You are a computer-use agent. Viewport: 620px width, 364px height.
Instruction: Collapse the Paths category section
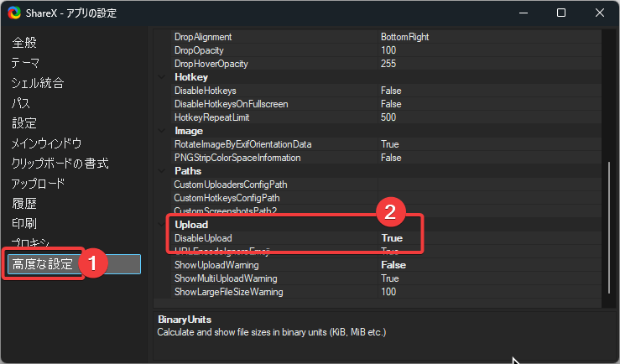[162, 171]
